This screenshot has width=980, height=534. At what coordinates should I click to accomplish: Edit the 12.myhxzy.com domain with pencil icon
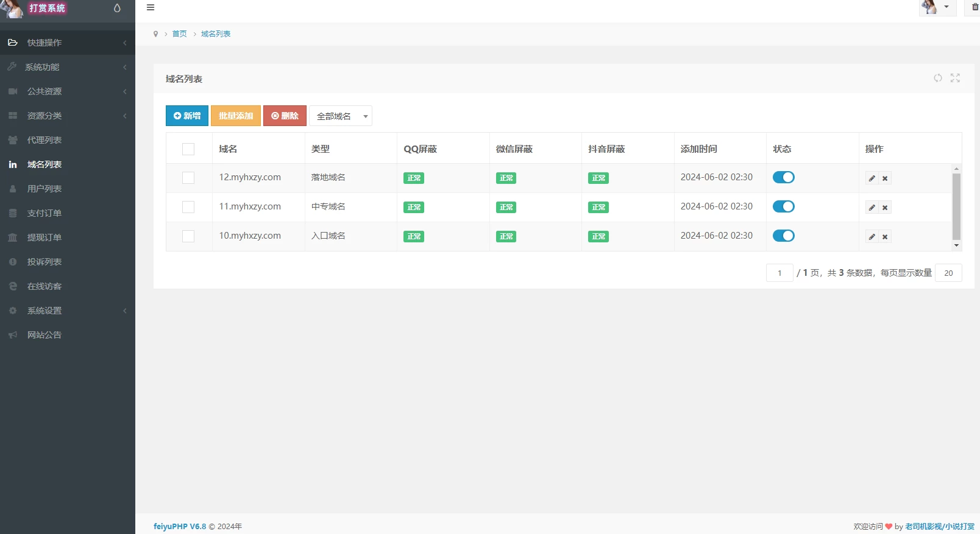pyautogui.click(x=872, y=178)
